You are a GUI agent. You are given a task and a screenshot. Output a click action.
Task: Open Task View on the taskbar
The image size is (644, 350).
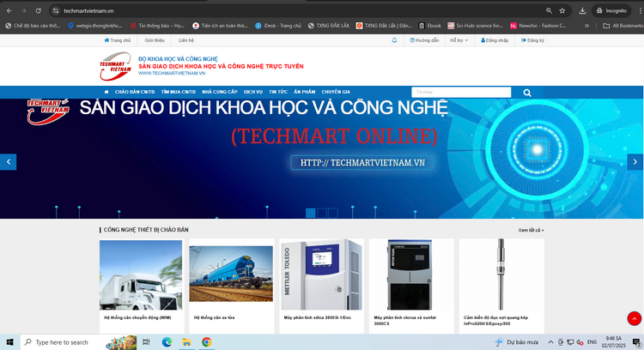(x=146, y=341)
